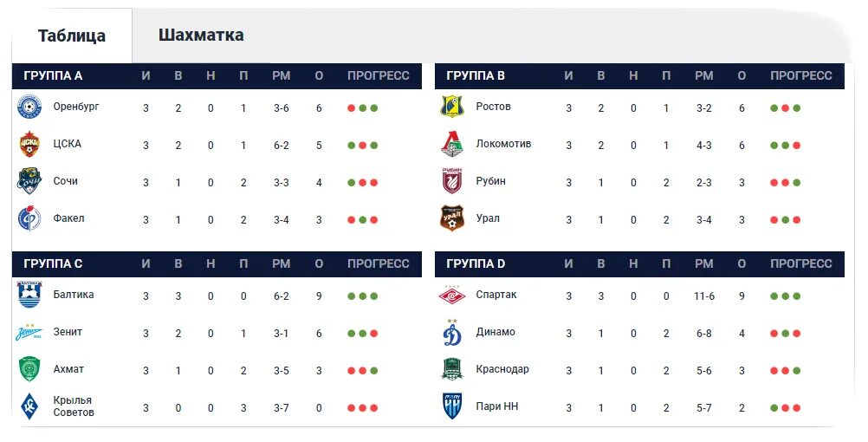The image size is (868, 442).
Task: Click the Orenburg club logo
Action: pyautogui.click(x=29, y=107)
